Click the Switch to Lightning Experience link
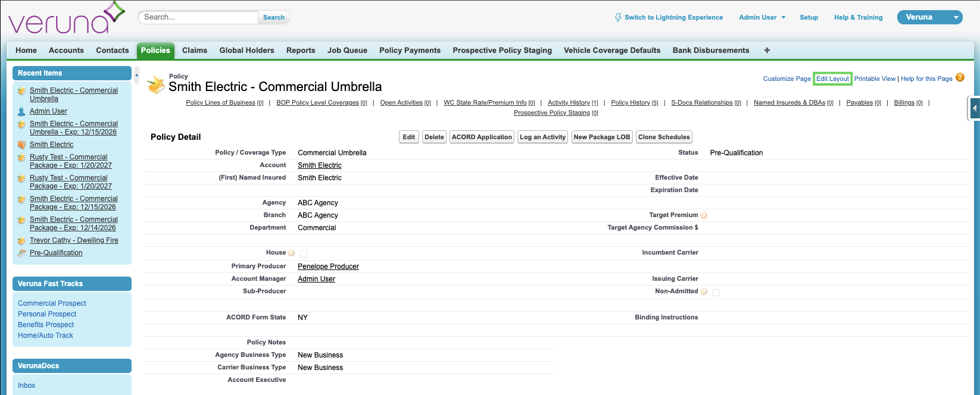This screenshot has width=980, height=395. [673, 17]
